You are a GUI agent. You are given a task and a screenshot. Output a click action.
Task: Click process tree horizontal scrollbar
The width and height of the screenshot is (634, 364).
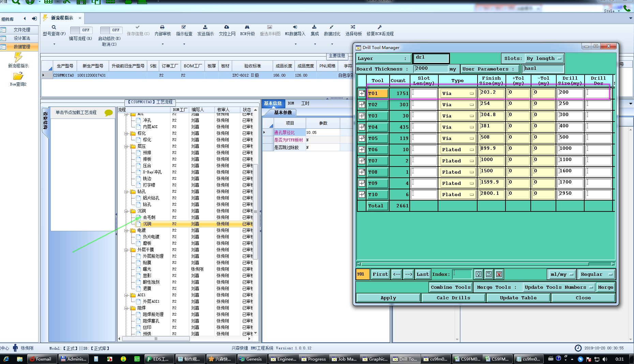(x=156, y=338)
